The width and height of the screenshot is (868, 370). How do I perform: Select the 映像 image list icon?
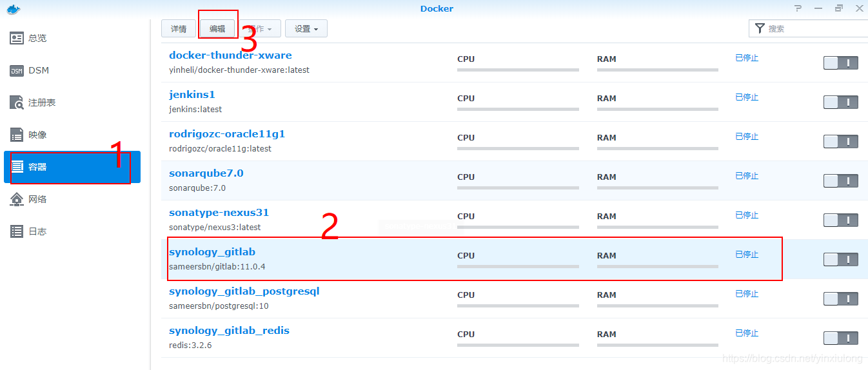17,135
